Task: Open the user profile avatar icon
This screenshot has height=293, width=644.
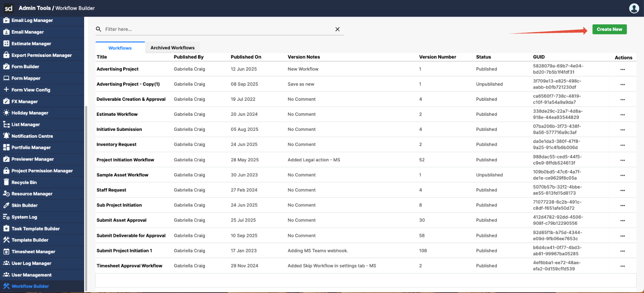Action: pyautogui.click(x=634, y=8)
